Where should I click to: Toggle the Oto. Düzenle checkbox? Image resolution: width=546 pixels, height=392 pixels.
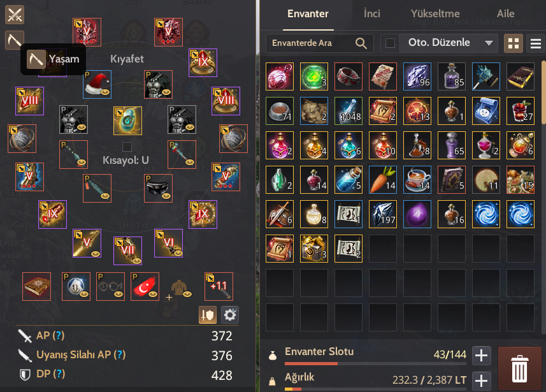(390, 43)
